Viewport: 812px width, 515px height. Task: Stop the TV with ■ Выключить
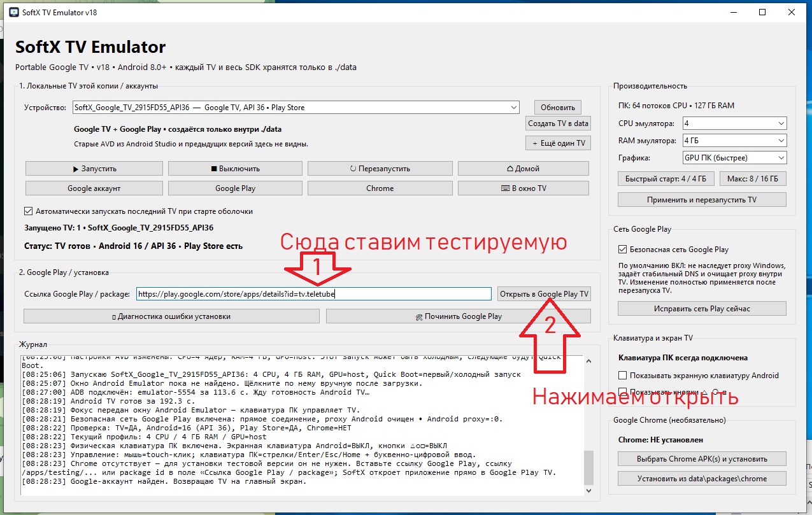235,169
